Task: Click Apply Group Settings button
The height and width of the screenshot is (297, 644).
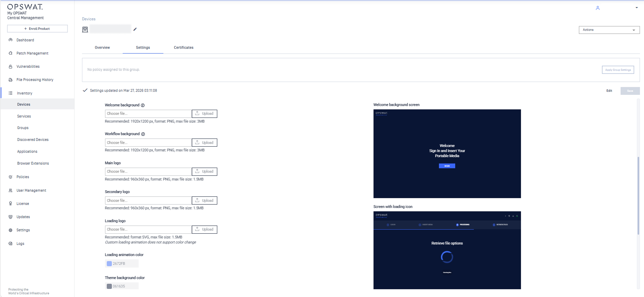Action: 618,70
